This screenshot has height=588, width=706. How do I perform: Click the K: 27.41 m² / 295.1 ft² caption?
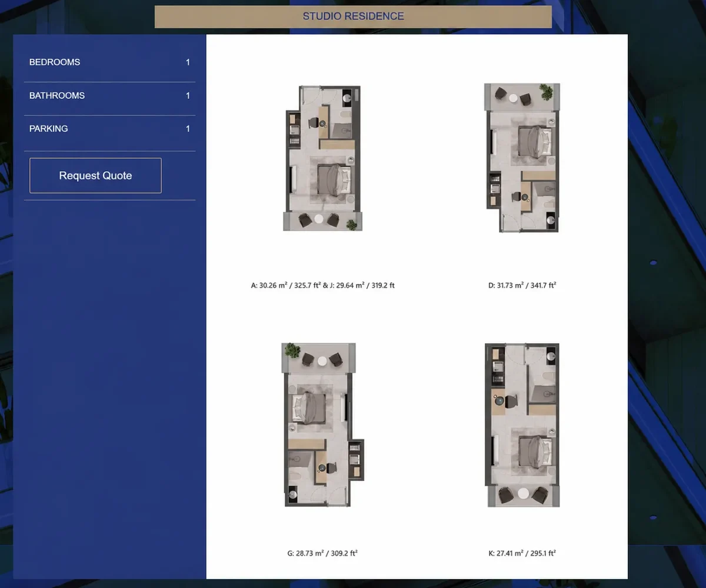(522, 553)
